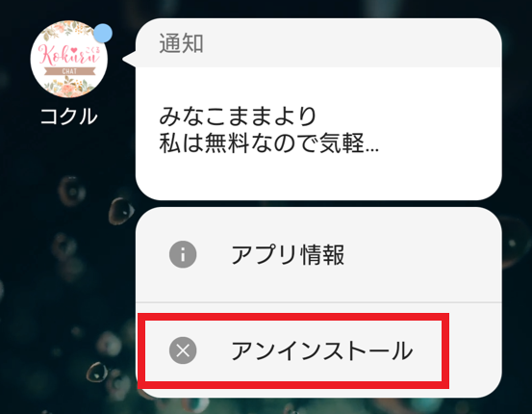Tap the blue notification badge dot
This screenshot has width=532, height=414.
coord(103,34)
